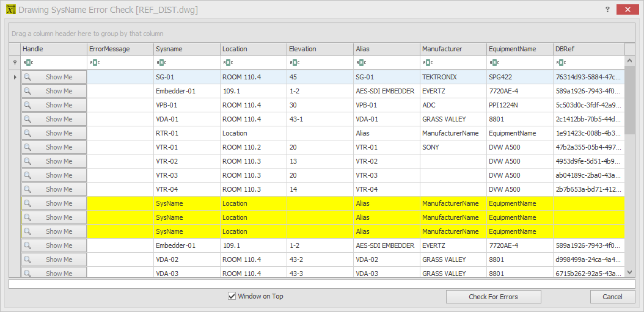Click Show Me for the VTR-03 row

(x=54, y=175)
